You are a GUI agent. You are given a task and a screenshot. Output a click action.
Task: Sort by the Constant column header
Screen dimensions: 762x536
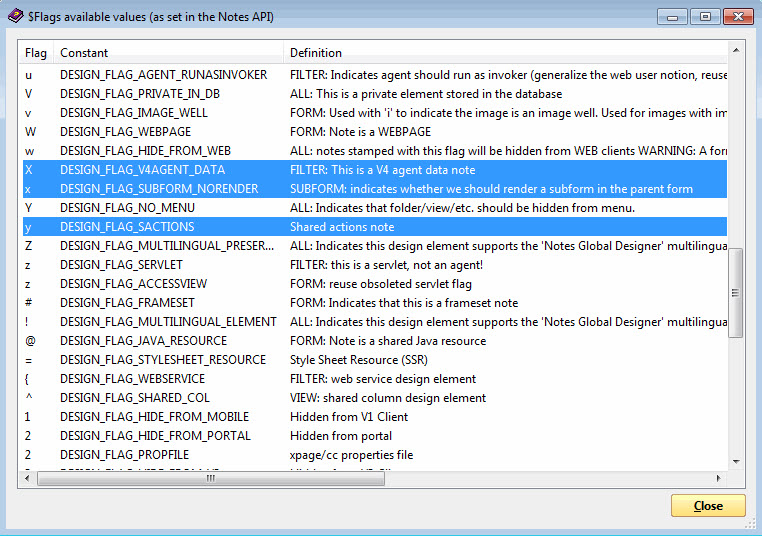84,53
